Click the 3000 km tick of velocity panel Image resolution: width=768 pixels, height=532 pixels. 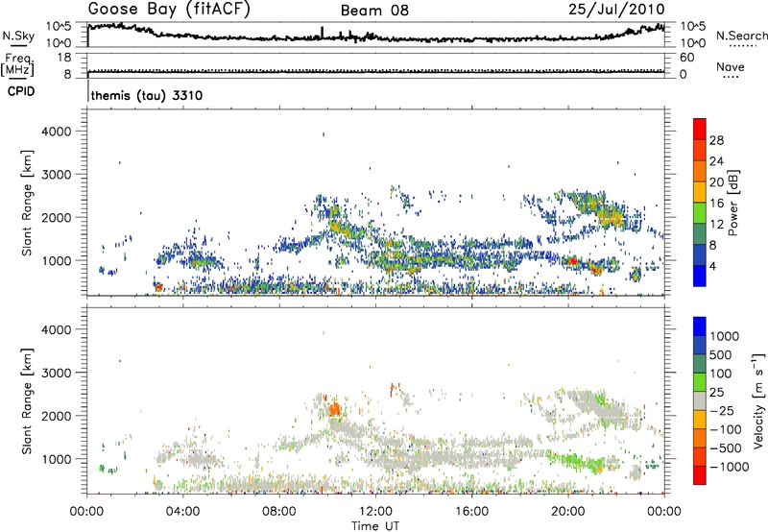[x=56, y=373]
